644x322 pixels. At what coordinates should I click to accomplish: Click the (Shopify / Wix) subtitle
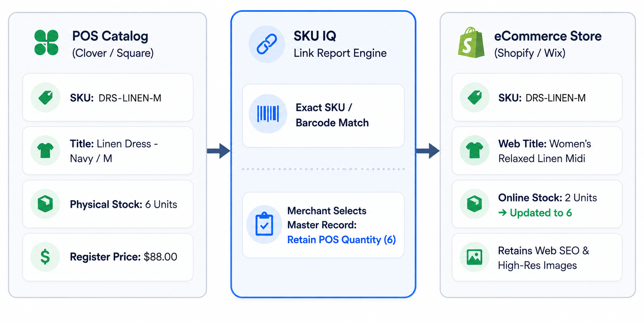pyautogui.click(x=530, y=53)
